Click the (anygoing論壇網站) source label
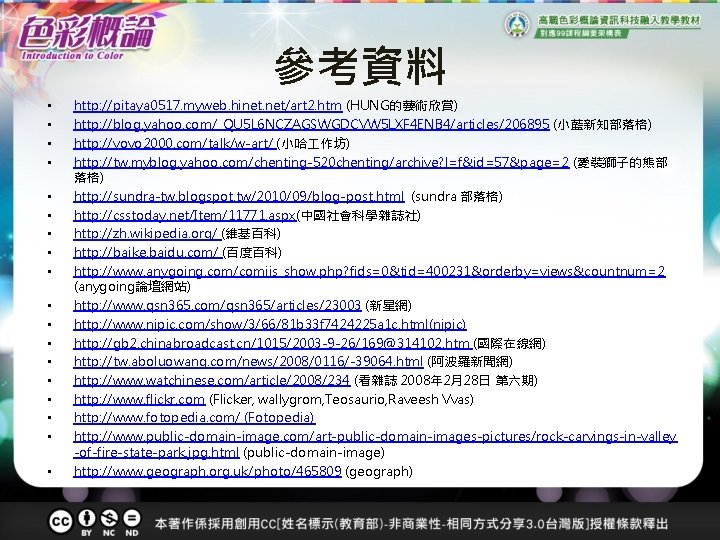 [x=132, y=287]
